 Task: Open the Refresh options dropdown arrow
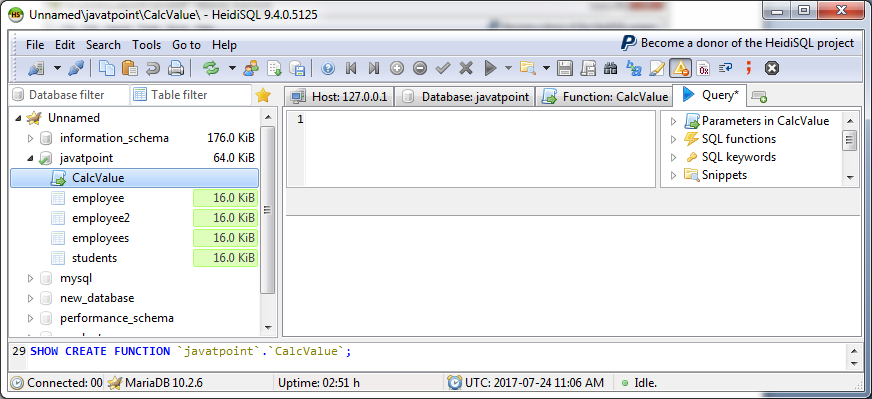tap(232, 68)
